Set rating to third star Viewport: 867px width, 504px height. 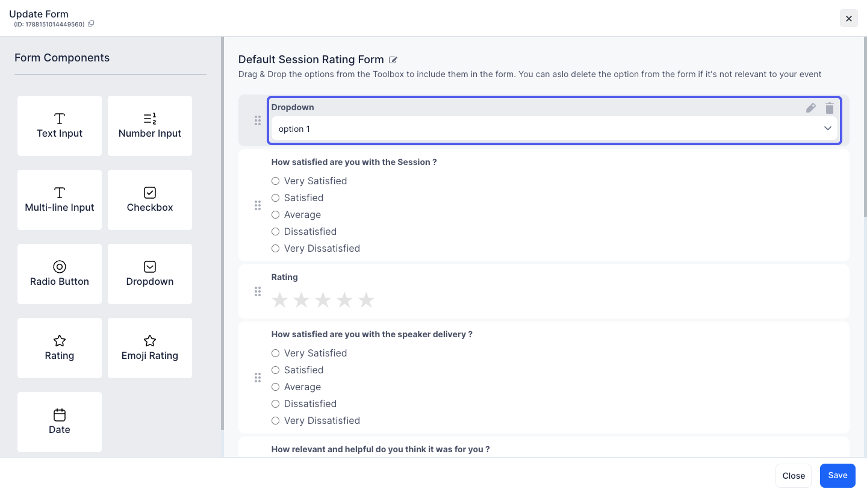[323, 299]
